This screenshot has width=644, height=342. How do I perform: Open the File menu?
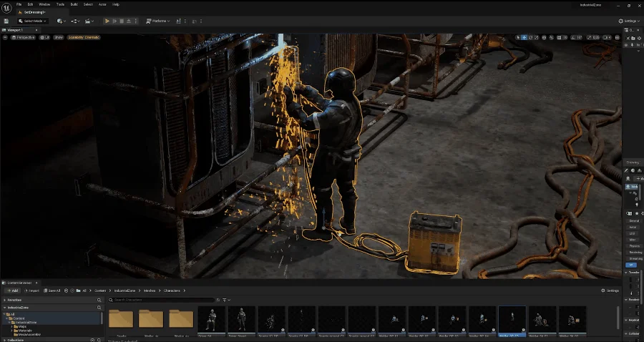point(19,4)
